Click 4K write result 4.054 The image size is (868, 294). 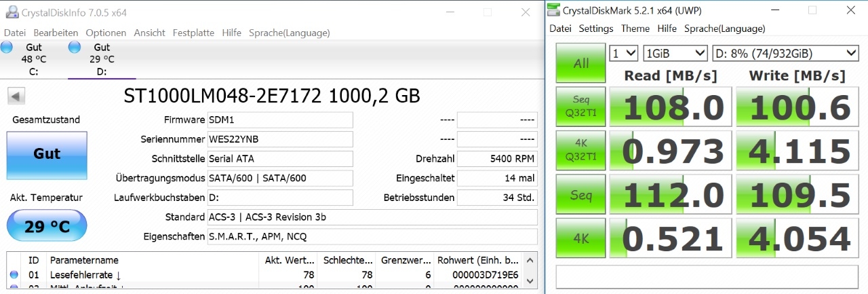pos(798,238)
